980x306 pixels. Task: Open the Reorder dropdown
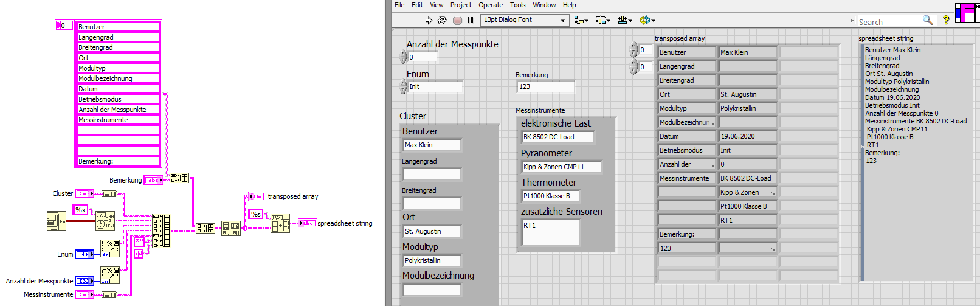click(647, 20)
